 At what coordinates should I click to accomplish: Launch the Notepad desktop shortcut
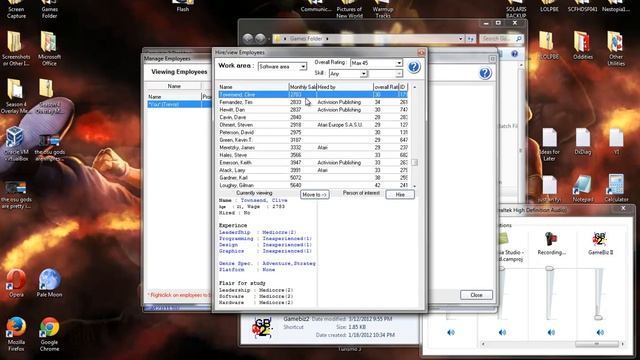582,189
